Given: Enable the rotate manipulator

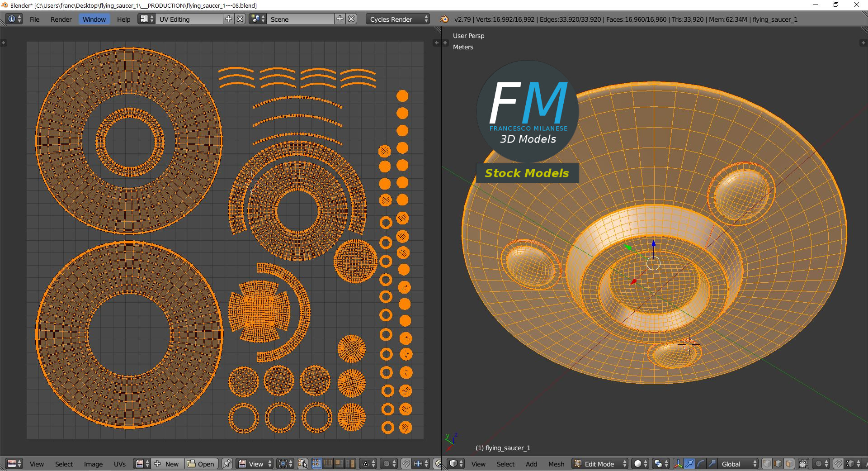Looking at the screenshot, I should pyautogui.click(x=701, y=464).
